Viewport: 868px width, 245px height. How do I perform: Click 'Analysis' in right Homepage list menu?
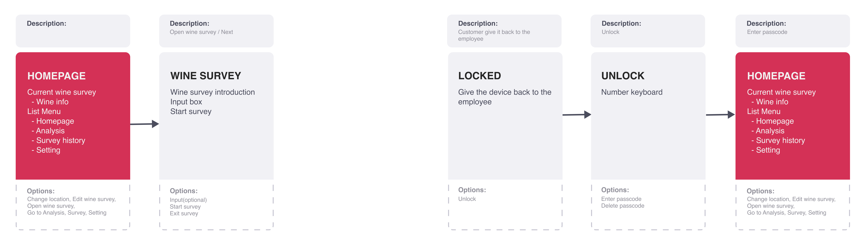click(x=770, y=131)
